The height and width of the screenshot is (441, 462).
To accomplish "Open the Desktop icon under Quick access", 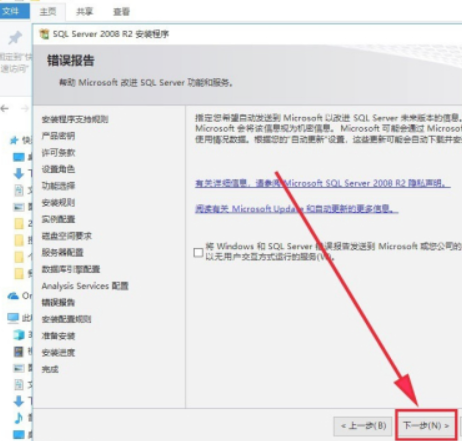I will [19, 157].
